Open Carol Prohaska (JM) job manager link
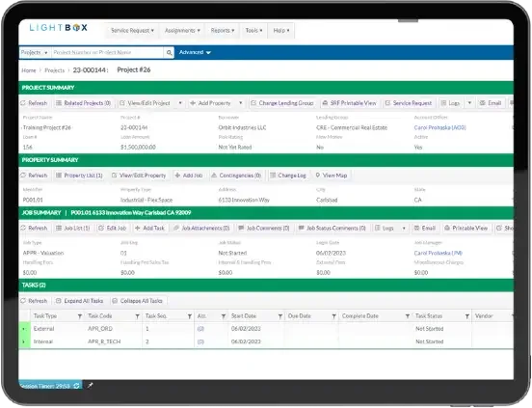Screen dimensions: 532x408 pyautogui.click(x=438, y=253)
